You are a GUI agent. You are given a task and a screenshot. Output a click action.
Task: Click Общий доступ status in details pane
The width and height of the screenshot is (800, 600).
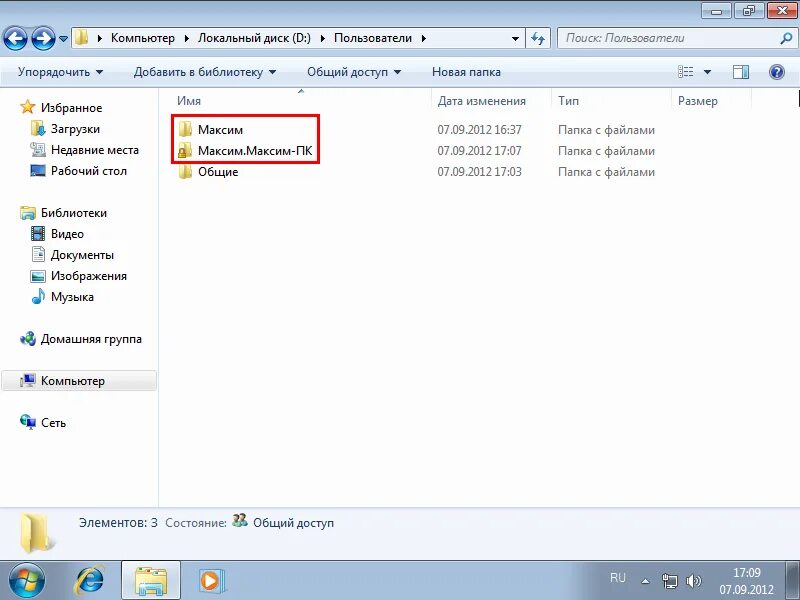tap(293, 523)
